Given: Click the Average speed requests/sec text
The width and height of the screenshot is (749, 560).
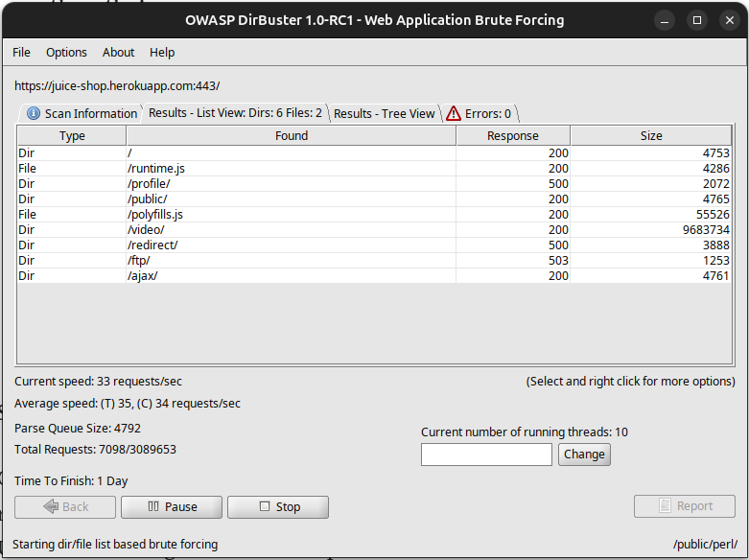Looking at the screenshot, I should click(x=127, y=403).
